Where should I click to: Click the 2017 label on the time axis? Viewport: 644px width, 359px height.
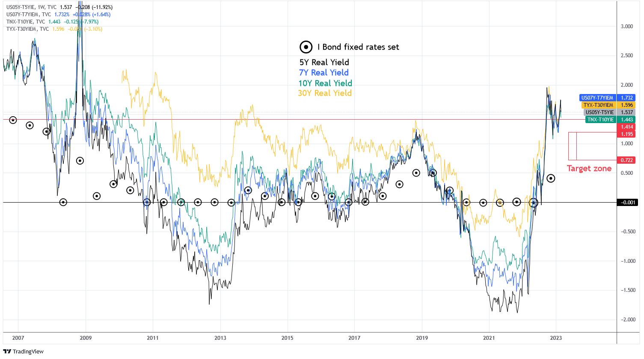click(354, 338)
